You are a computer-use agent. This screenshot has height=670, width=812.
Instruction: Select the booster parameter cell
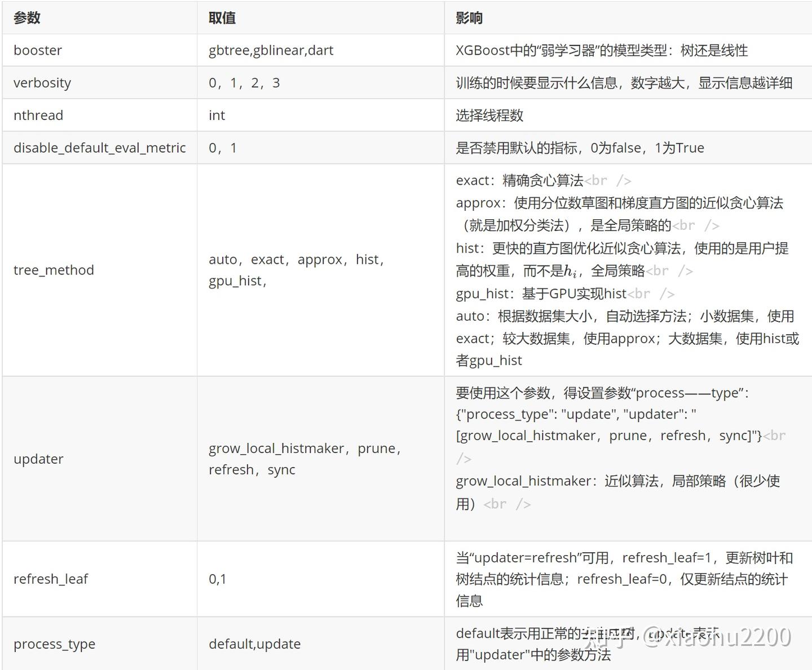(x=37, y=50)
